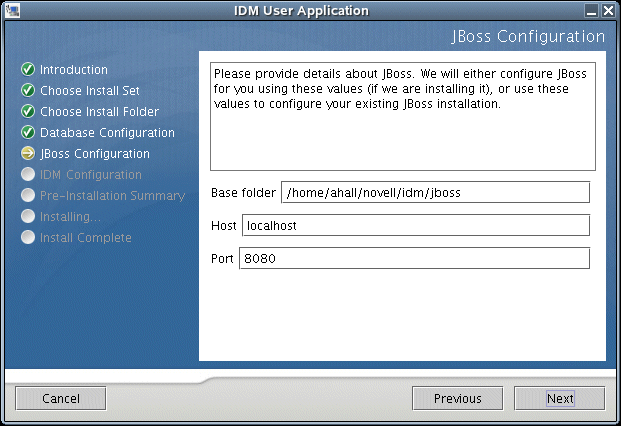Viewport: 621px width, 426px height.
Task: Select the Port number field
Action: pyautogui.click(x=414, y=259)
